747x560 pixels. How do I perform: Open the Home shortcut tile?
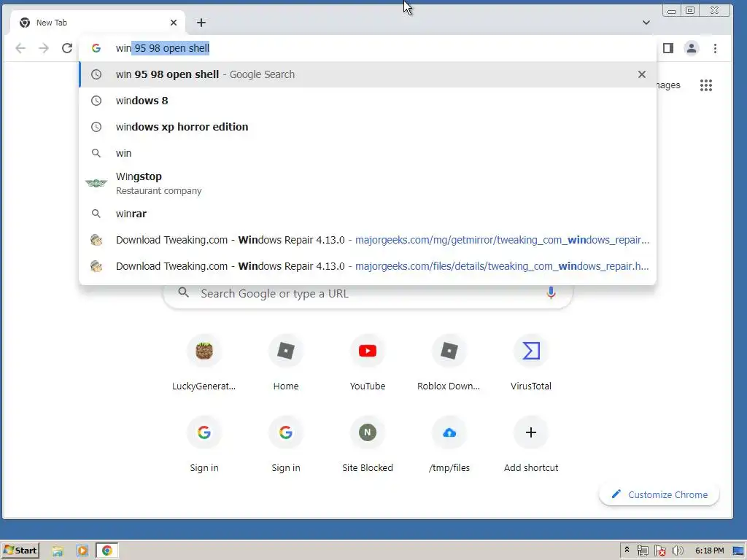[x=286, y=365]
